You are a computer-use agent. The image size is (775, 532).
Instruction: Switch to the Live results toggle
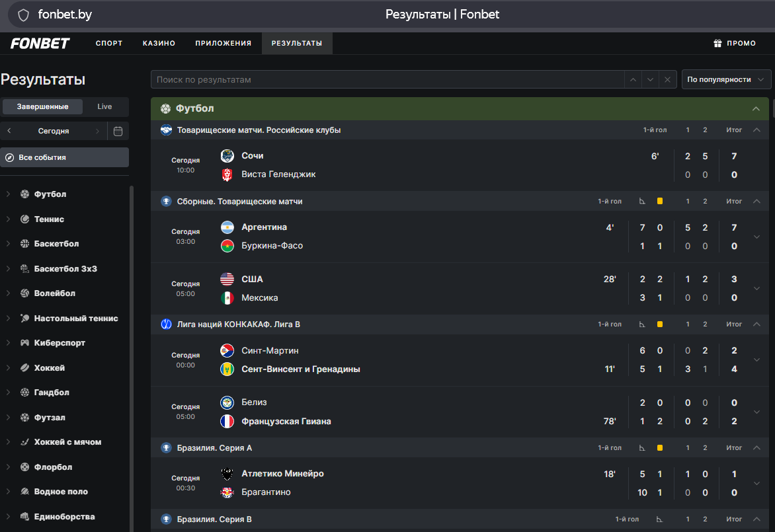coord(104,106)
